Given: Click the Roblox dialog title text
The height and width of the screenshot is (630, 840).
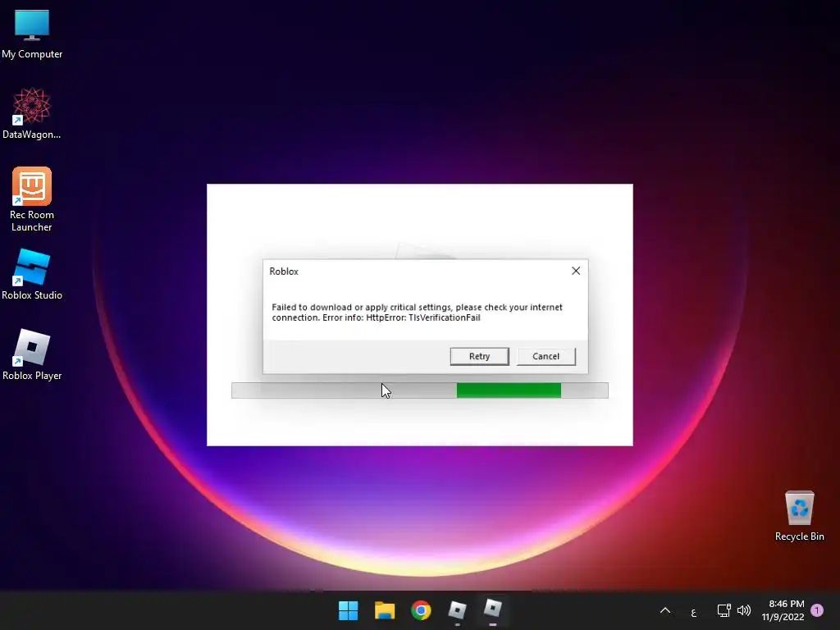Looking at the screenshot, I should (x=284, y=272).
